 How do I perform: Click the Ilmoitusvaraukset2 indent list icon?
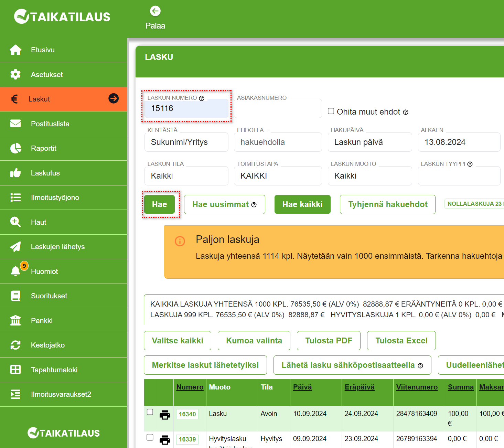[15, 394]
